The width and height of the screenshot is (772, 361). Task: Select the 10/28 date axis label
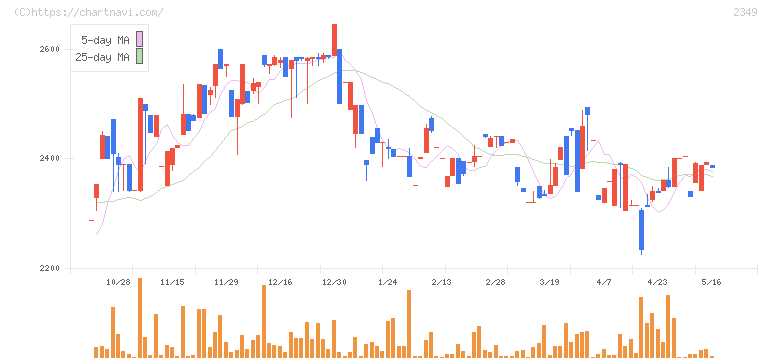[x=118, y=282]
